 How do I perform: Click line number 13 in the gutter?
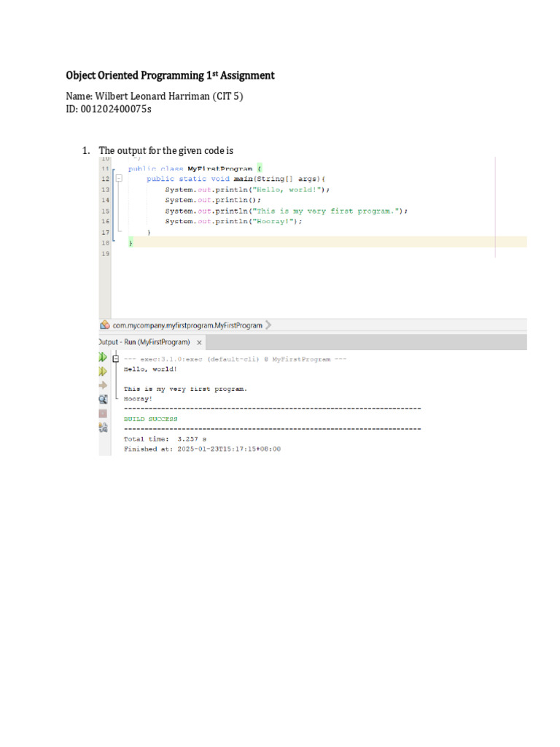(x=105, y=190)
